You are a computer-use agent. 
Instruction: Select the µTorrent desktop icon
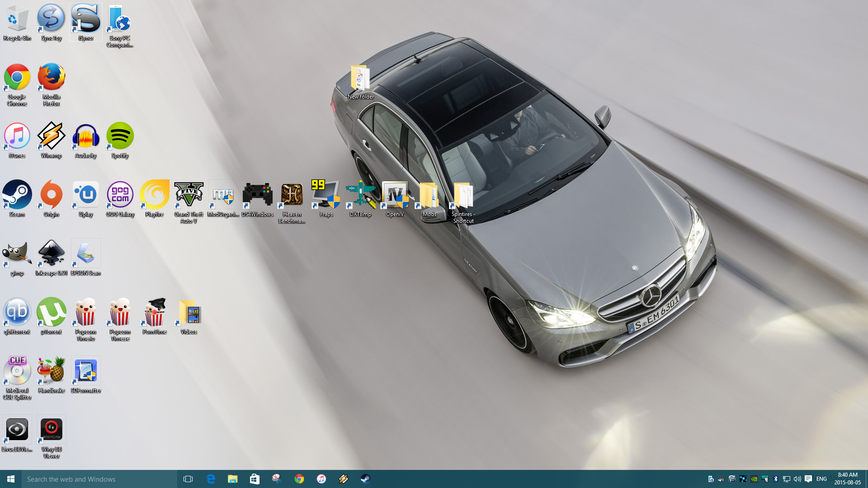[x=51, y=316]
